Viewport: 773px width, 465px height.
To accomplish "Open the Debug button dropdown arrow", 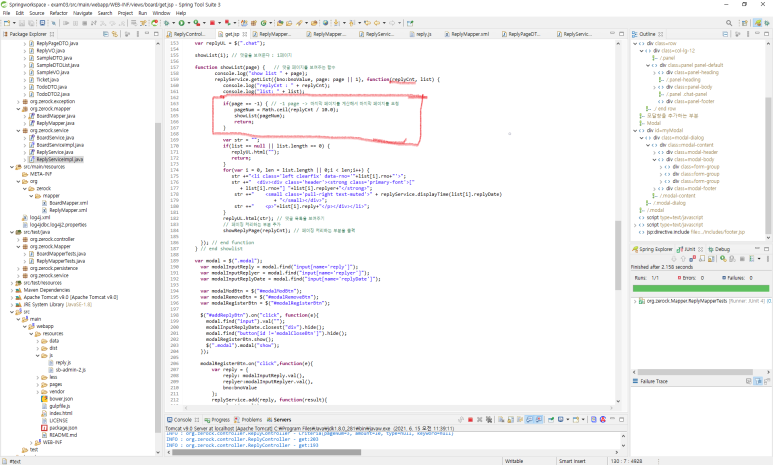I will (174, 23).
